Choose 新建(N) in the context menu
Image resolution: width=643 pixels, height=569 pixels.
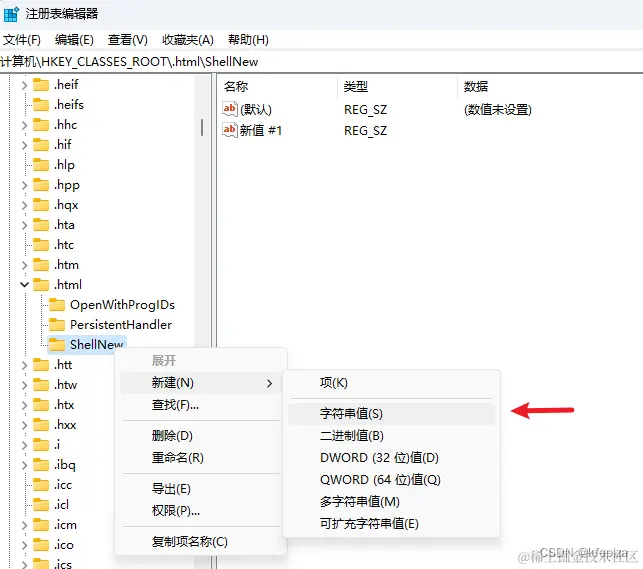(x=201, y=383)
